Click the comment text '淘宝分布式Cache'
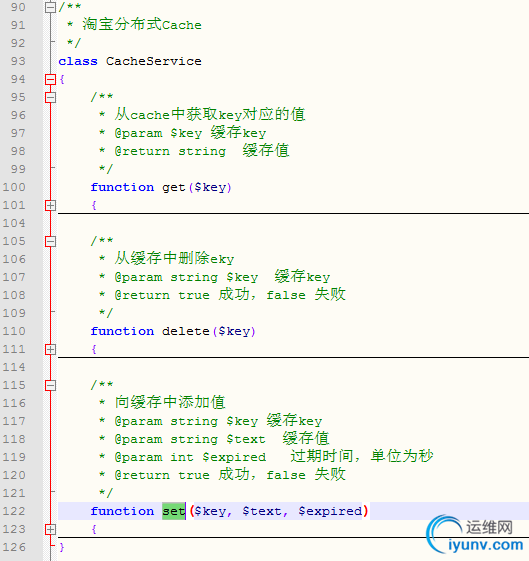The image size is (529, 561). 142,24
